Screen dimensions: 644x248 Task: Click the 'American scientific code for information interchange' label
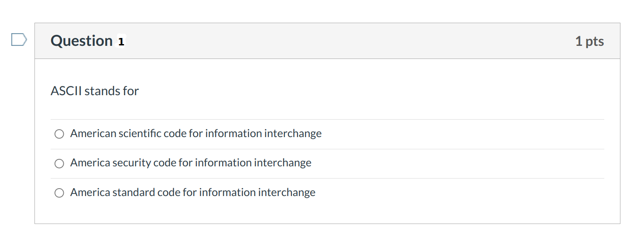(195, 134)
